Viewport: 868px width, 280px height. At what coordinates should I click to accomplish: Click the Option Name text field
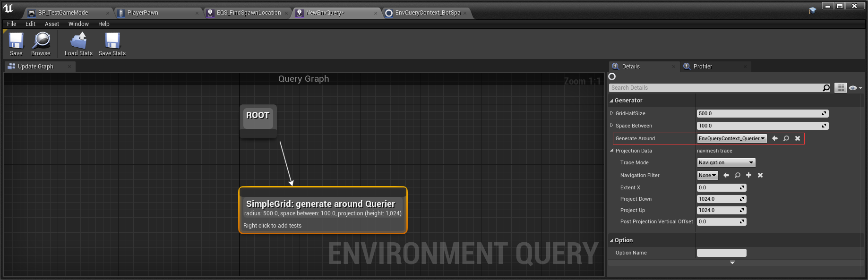[x=722, y=253]
